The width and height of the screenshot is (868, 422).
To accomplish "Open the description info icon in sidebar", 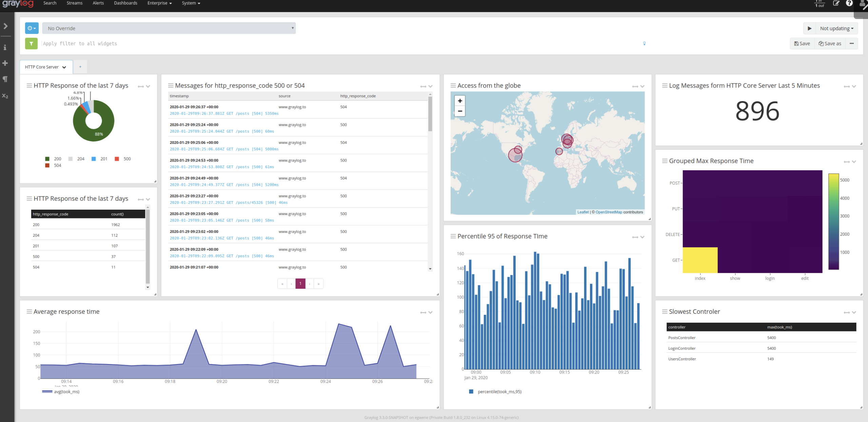I will [5, 47].
